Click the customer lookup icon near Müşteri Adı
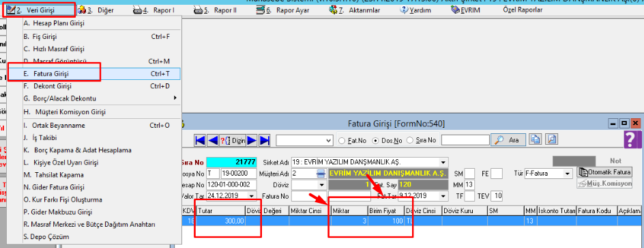 pyautogui.click(x=321, y=173)
